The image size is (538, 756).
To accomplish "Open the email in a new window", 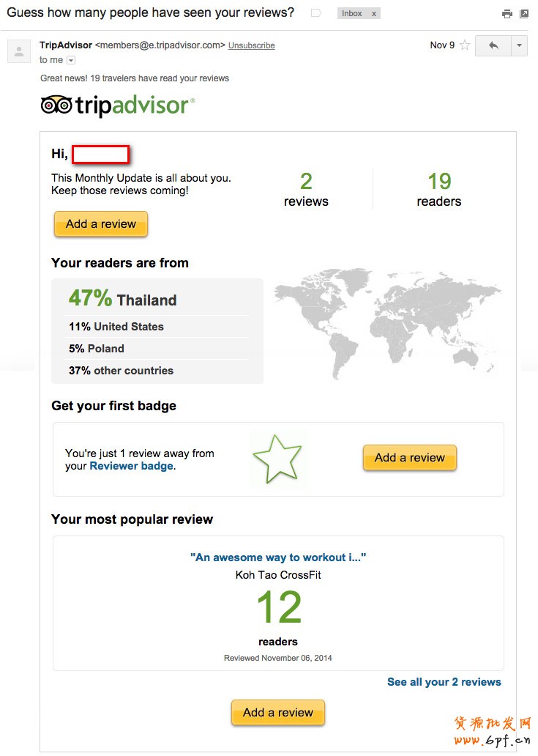I will coord(524,14).
